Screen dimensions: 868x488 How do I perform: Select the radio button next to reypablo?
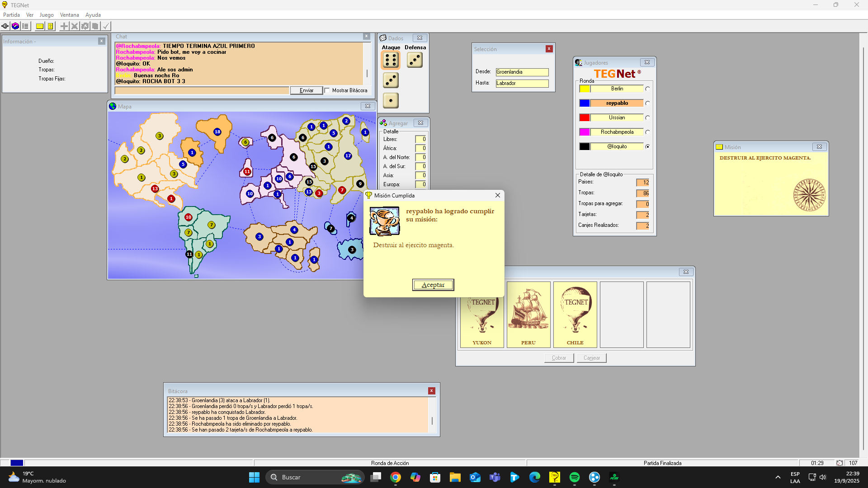pyautogui.click(x=647, y=103)
